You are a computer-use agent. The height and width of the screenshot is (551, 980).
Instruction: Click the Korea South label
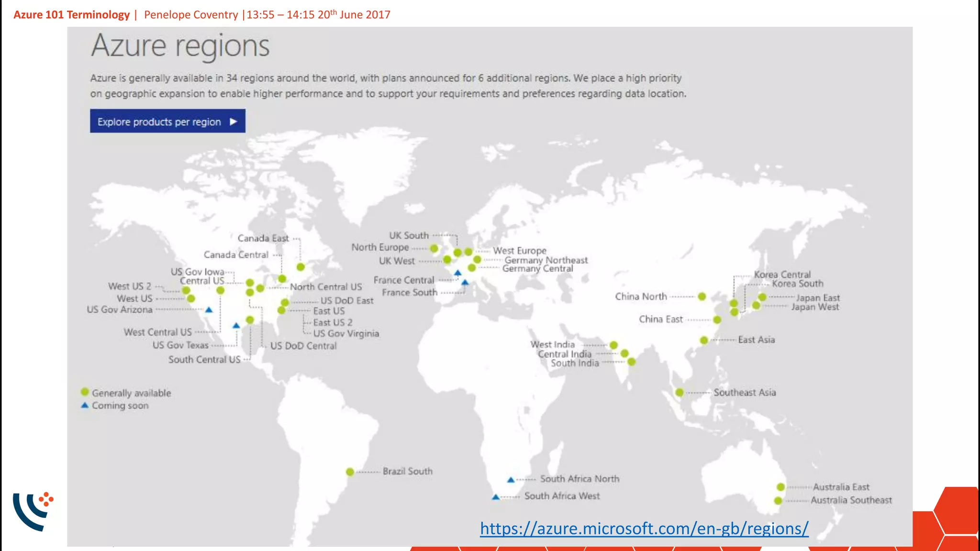tap(798, 284)
